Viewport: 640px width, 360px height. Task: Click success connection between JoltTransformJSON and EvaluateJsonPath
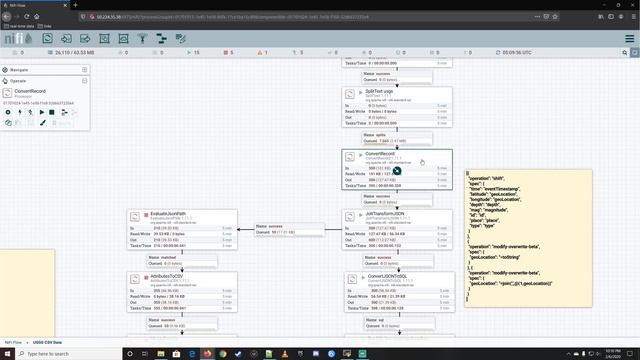[x=289, y=229]
